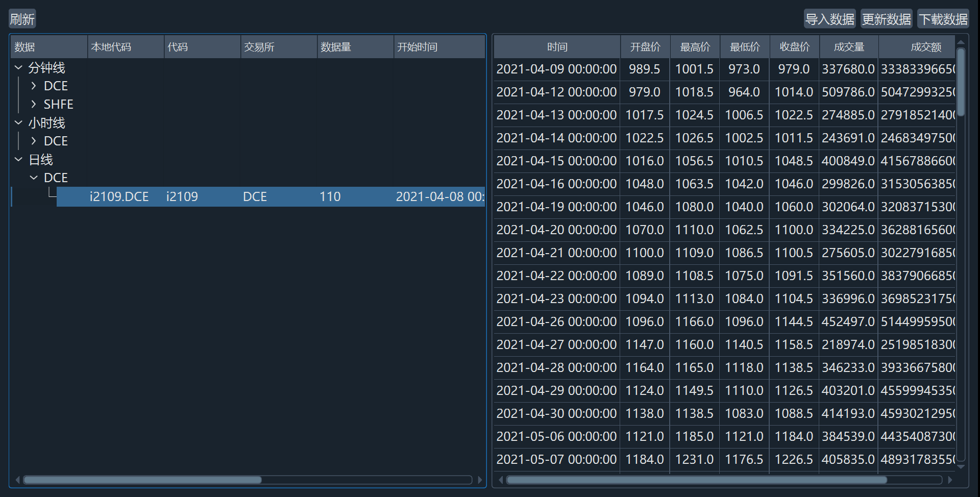Click the 时间 column header
The height and width of the screenshot is (497, 980).
tap(557, 47)
